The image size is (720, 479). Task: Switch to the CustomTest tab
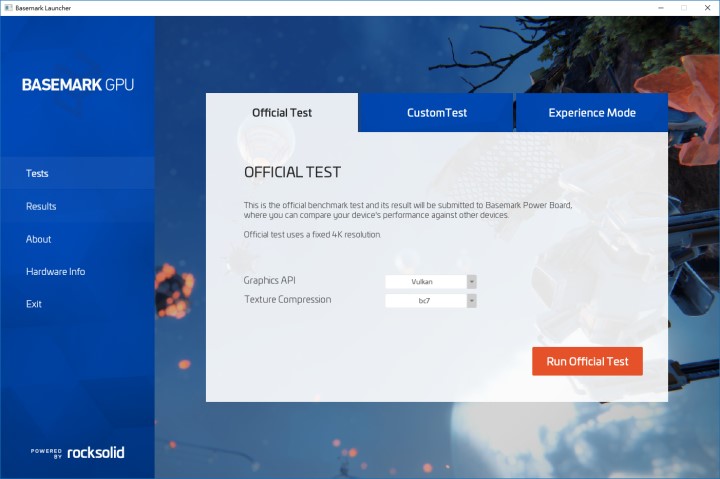pos(436,113)
